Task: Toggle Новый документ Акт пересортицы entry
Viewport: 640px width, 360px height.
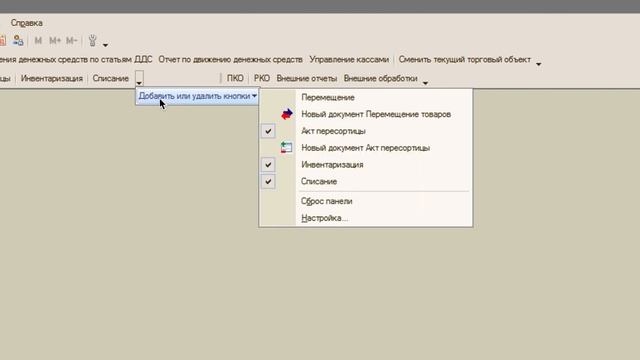Action: tap(366, 148)
